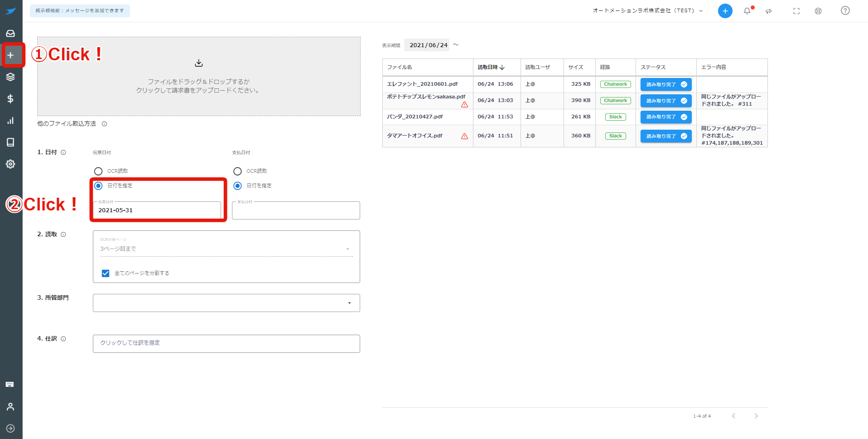Click 経路 column header
The width and height of the screenshot is (868, 439).
click(605, 67)
